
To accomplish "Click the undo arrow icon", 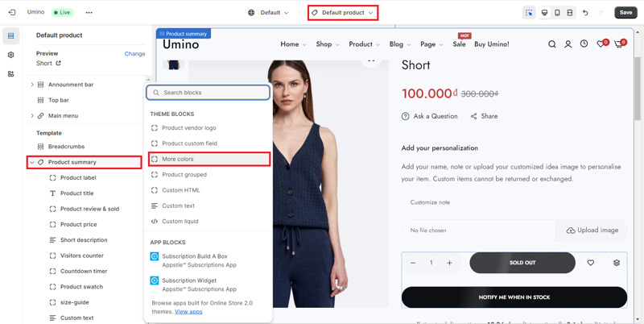I will click(585, 13).
